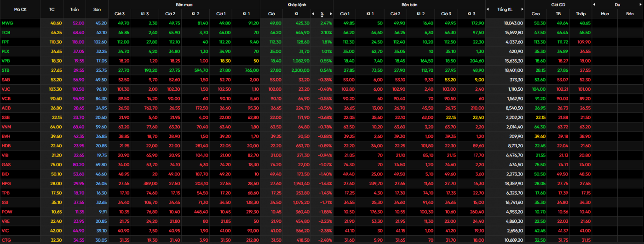Select the VJC stock symbol
The width and height of the screenshot is (644, 244).
pos(6,89)
